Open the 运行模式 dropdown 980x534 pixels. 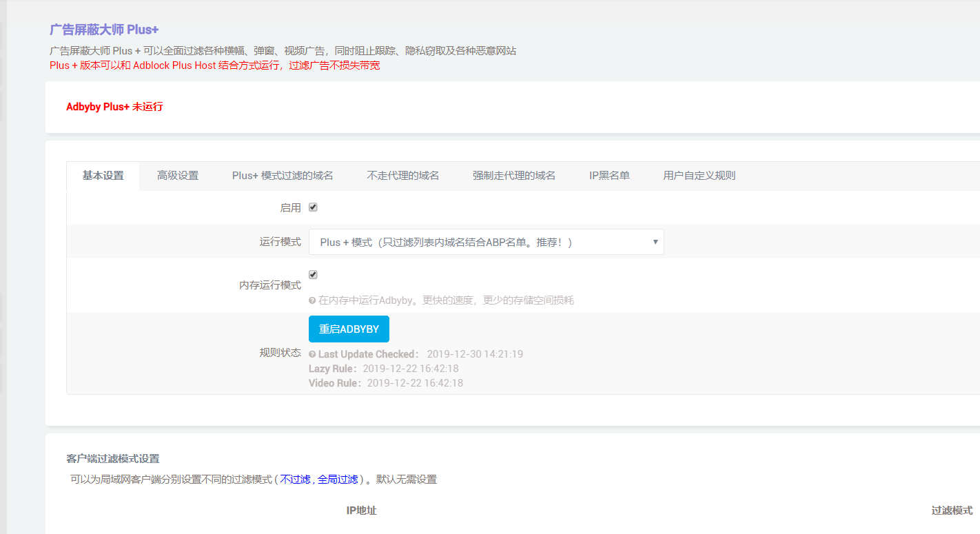pyautogui.click(x=486, y=242)
